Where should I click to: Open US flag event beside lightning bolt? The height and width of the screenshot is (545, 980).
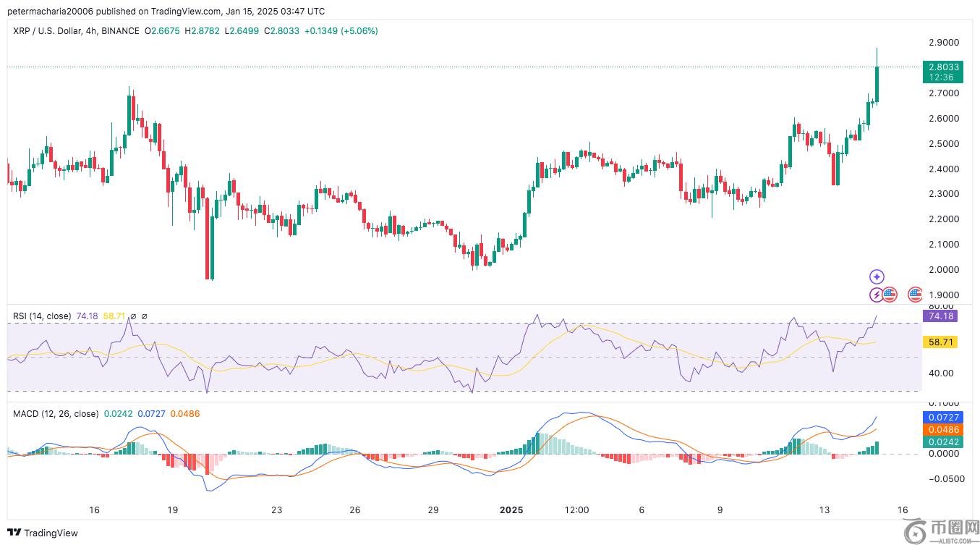click(890, 295)
